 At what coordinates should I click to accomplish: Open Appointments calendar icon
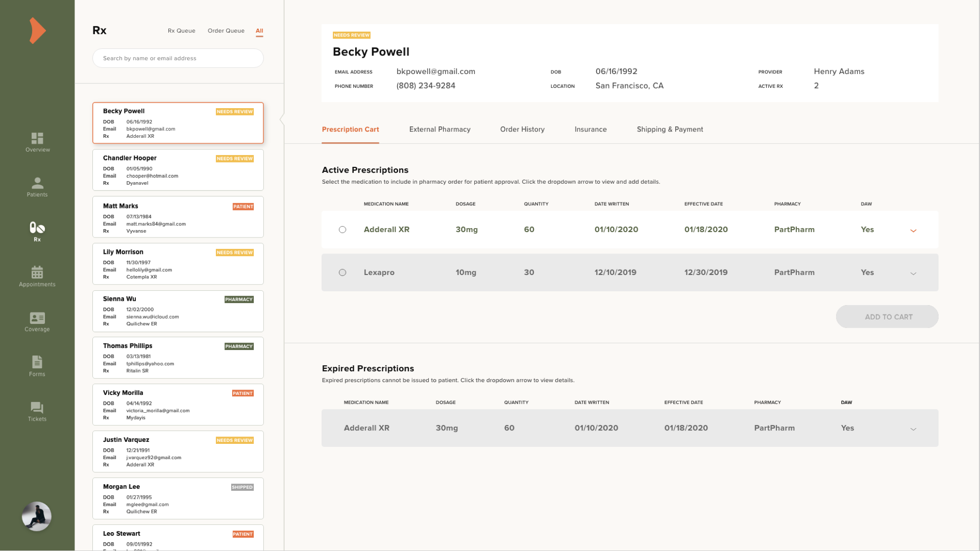38,273
